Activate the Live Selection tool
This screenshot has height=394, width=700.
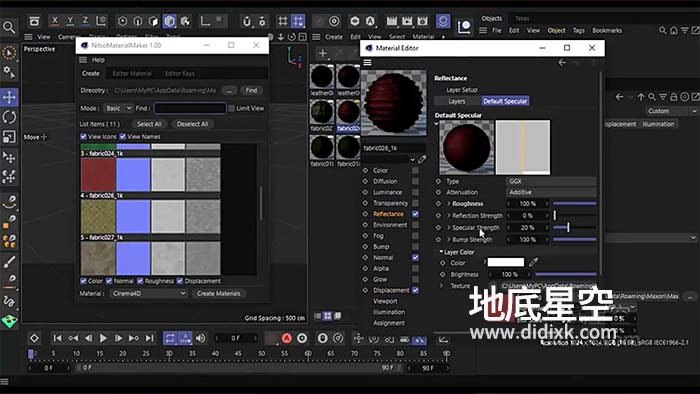coord(9,53)
